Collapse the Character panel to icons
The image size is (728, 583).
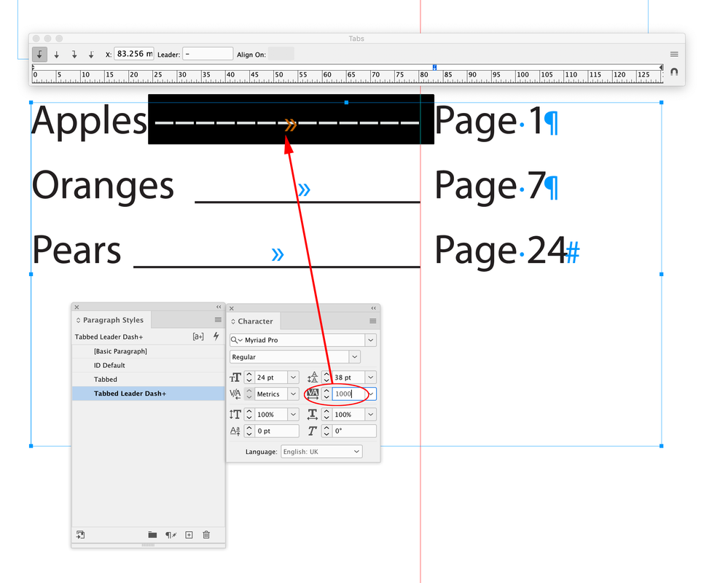click(x=373, y=308)
